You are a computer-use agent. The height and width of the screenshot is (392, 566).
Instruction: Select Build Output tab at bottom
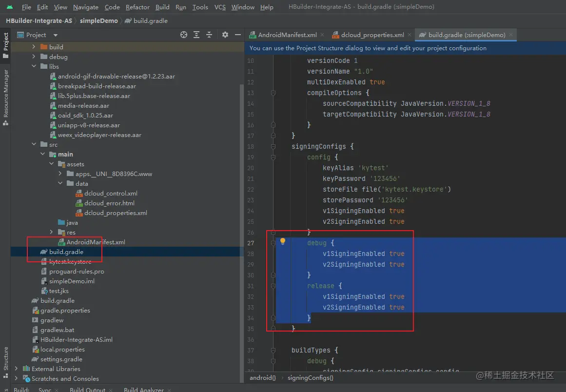(x=87, y=390)
